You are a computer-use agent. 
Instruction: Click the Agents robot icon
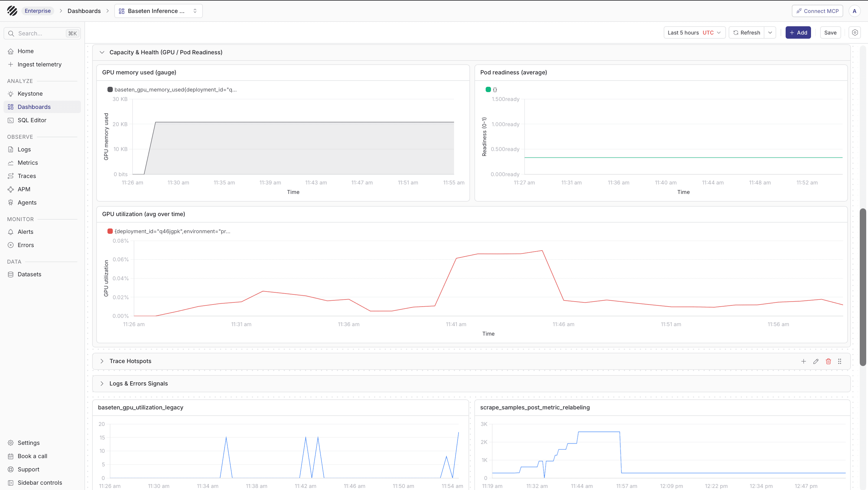(x=11, y=202)
